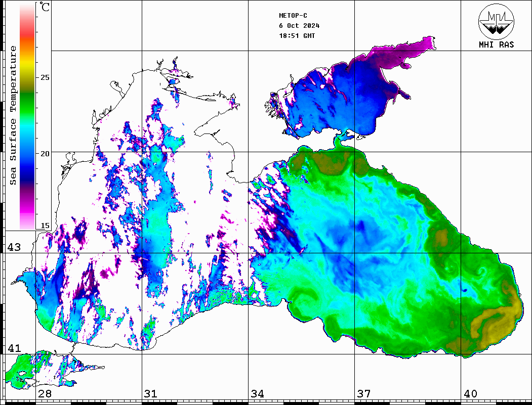The height and width of the screenshot is (405, 532).
Task: Click longitude label "34"
Action: click(x=258, y=393)
